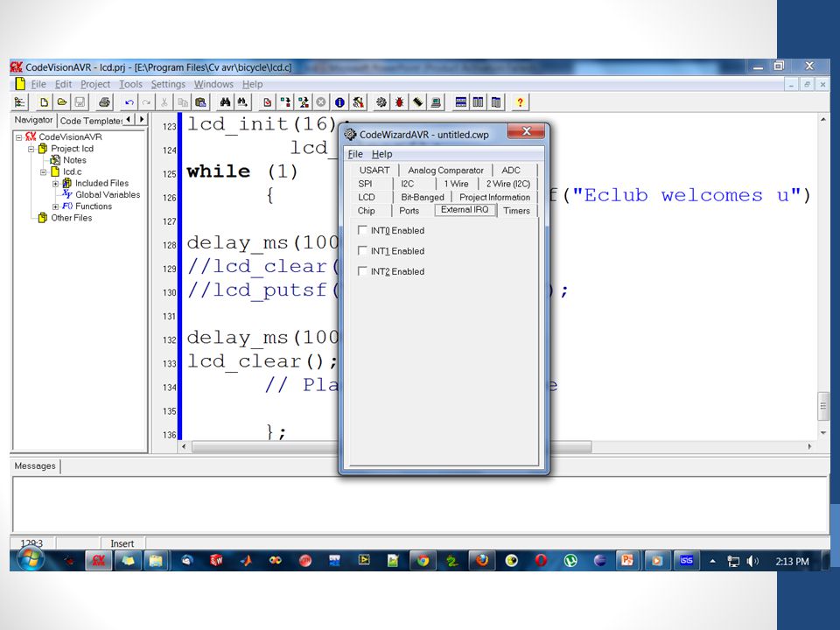Open the Settings menu
Image resolution: width=840 pixels, height=630 pixels.
pyautogui.click(x=168, y=84)
